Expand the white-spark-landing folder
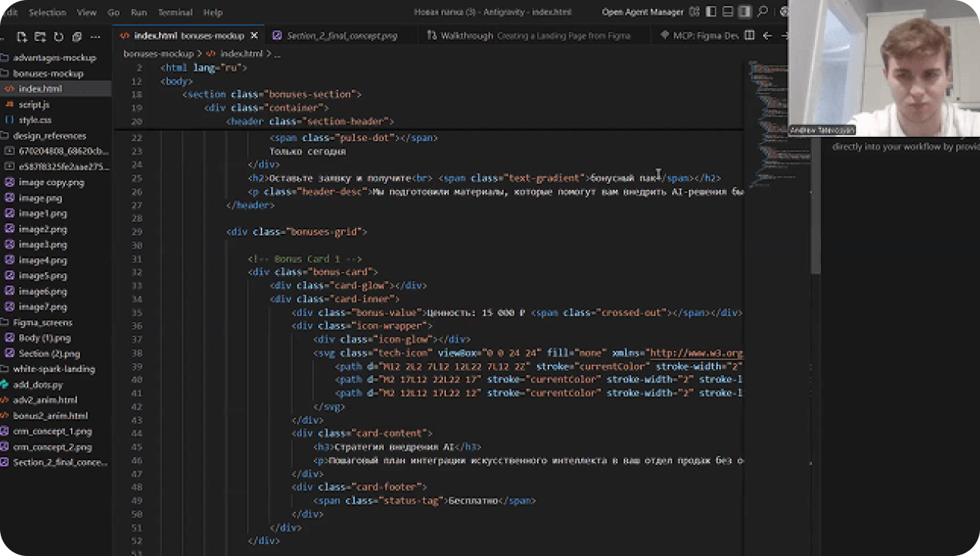The image size is (980, 556). tap(54, 369)
